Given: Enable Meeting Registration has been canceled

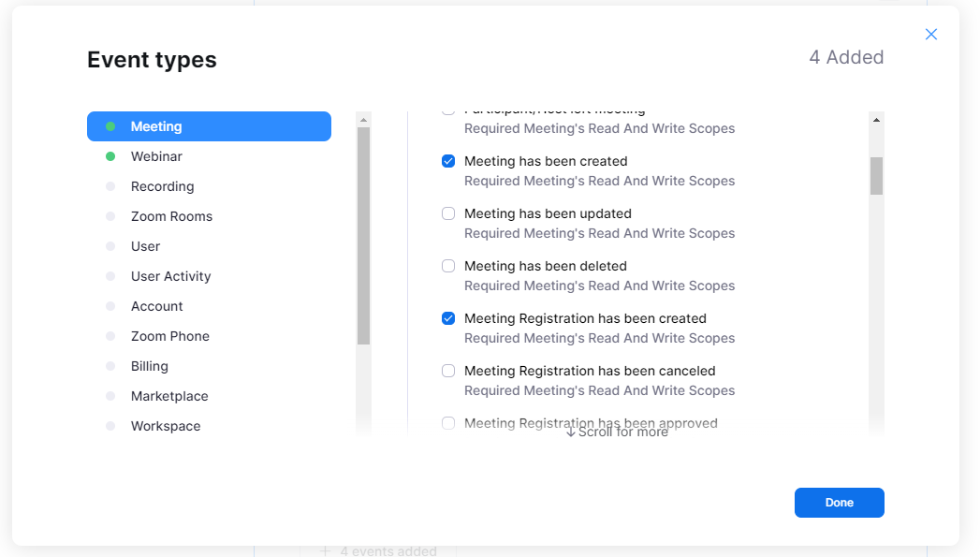Looking at the screenshot, I should pos(448,371).
